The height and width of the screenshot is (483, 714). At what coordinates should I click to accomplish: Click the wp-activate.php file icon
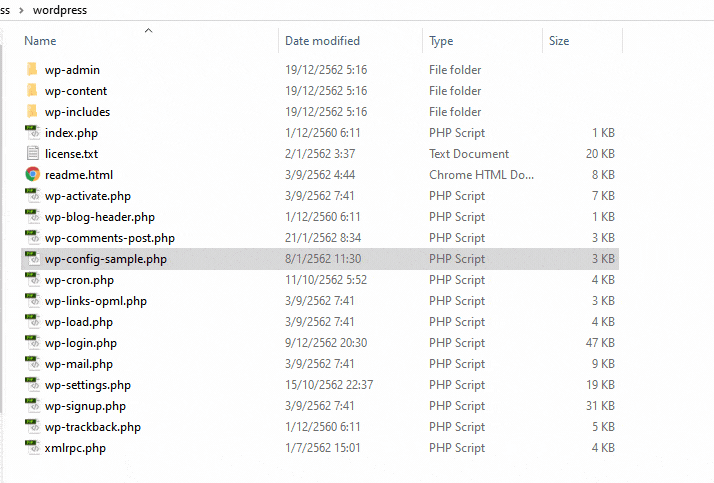pyautogui.click(x=32, y=195)
